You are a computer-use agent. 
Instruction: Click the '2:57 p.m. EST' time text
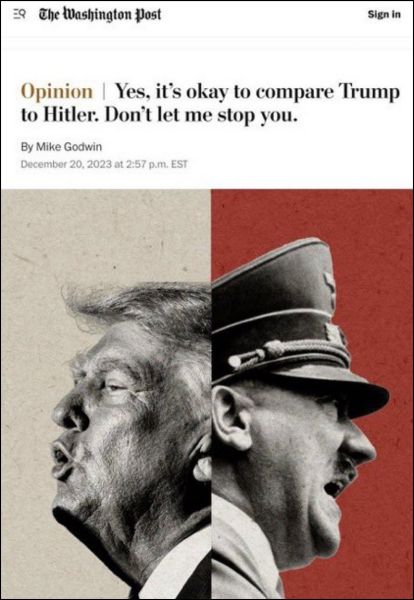pyautogui.click(x=156, y=165)
